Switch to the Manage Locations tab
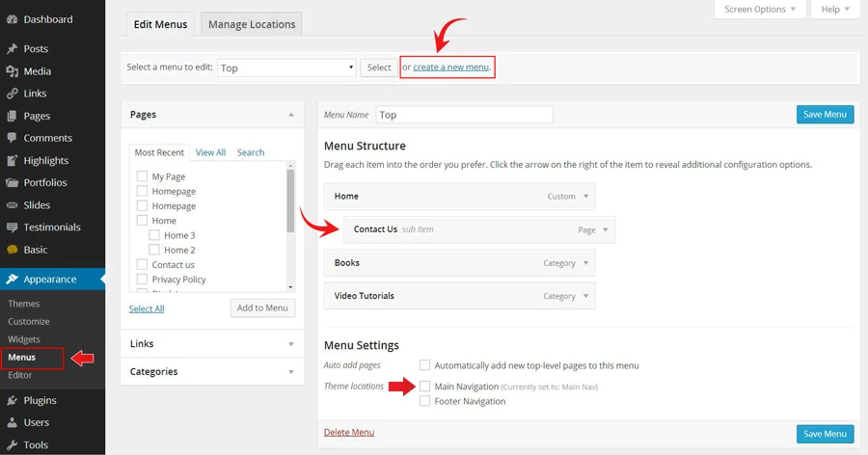 [x=252, y=24]
